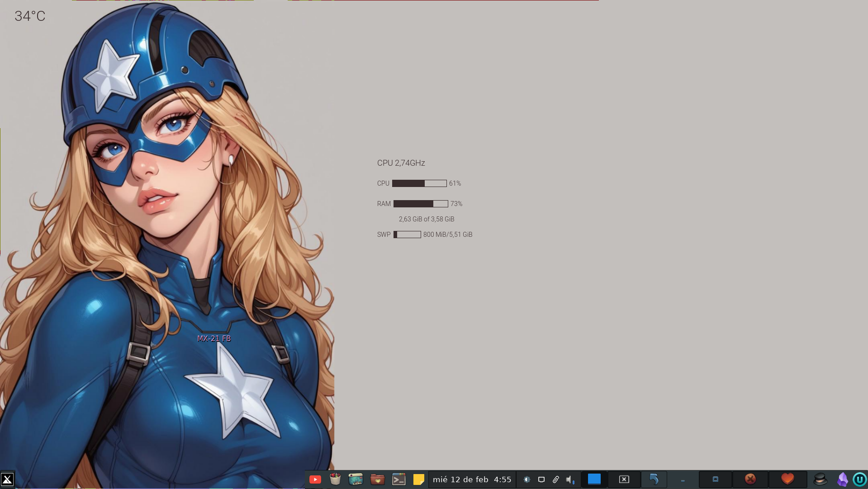This screenshot has width=868, height=489.
Task: Click the SWP swap usage bar
Action: pos(407,235)
